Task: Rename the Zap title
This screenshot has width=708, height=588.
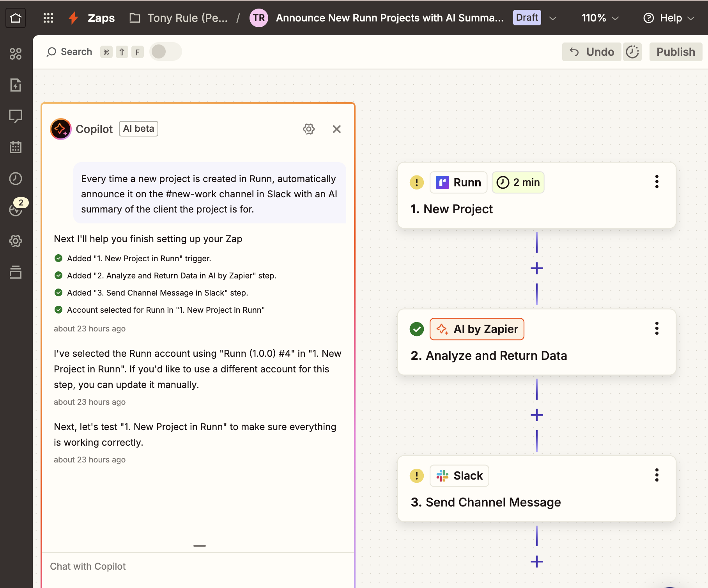Action: [390, 18]
